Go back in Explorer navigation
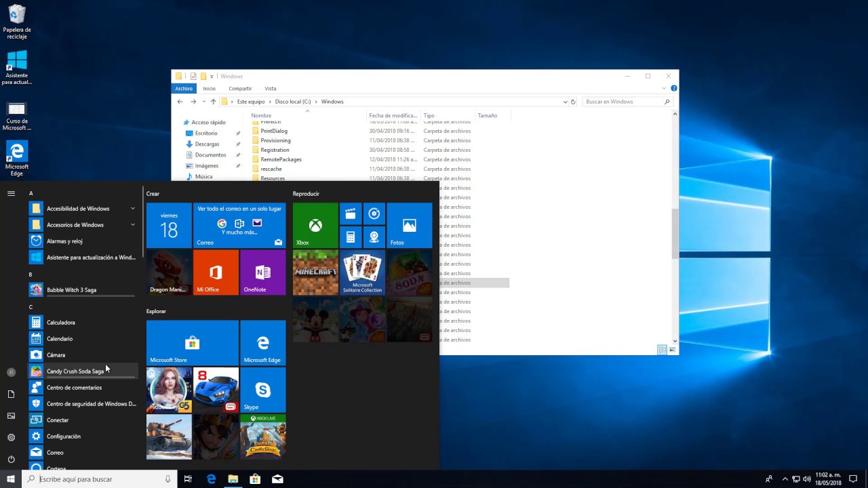Image resolution: width=868 pixels, height=488 pixels. pyautogui.click(x=180, y=102)
